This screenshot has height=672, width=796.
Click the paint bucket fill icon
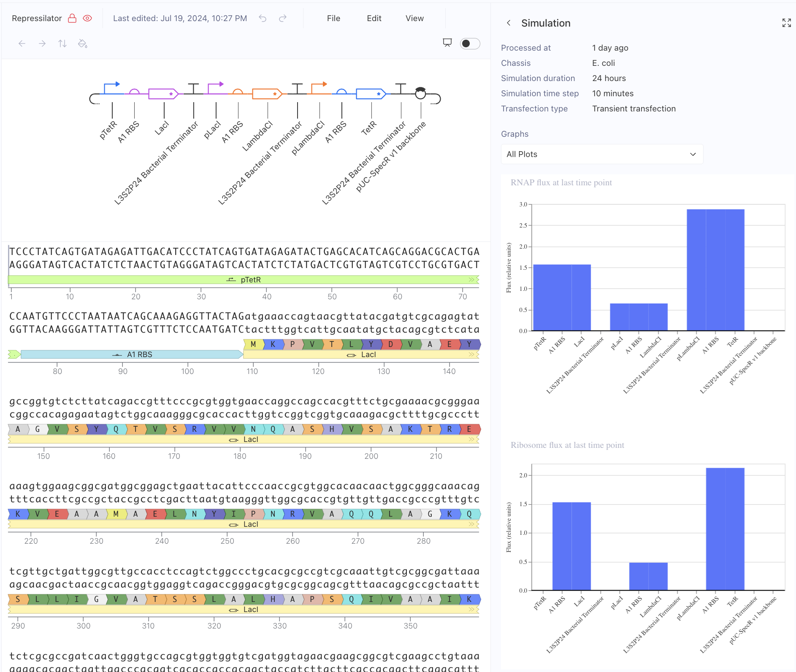pyautogui.click(x=83, y=43)
